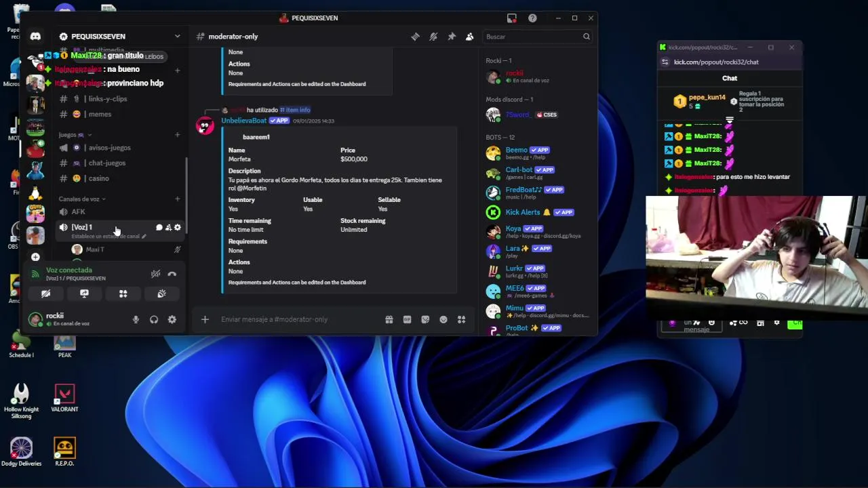Open the Hollow Knight Silksong desktop shortcut
Image resolution: width=868 pixels, height=488 pixels.
(x=21, y=401)
